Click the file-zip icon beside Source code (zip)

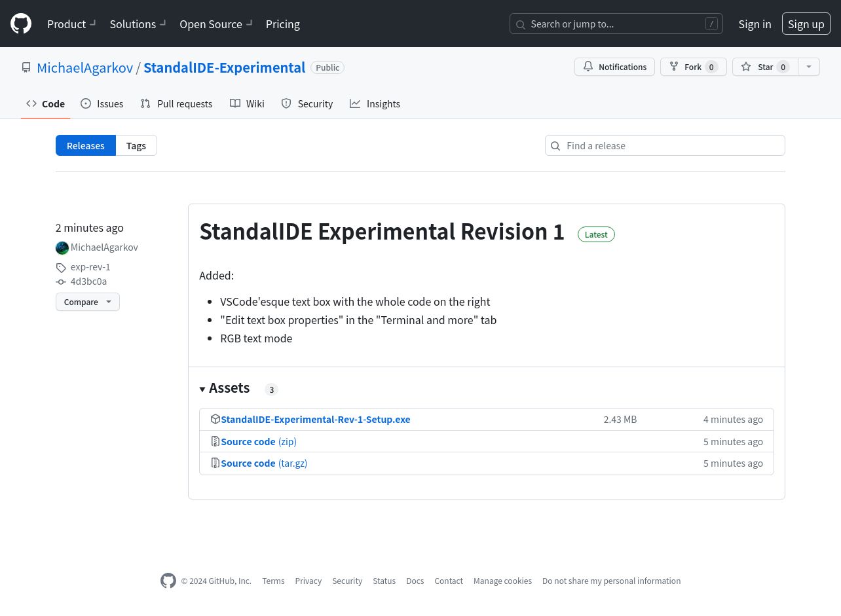[x=215, y=441]
